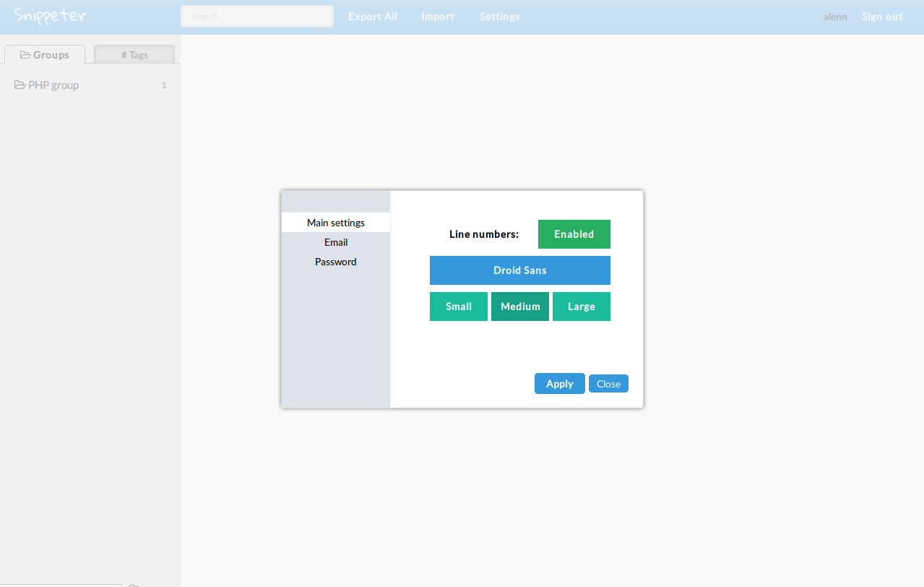Open the Droid Sans font selector
The height and width of the screenshot is (587, 924).
(519, 270)
